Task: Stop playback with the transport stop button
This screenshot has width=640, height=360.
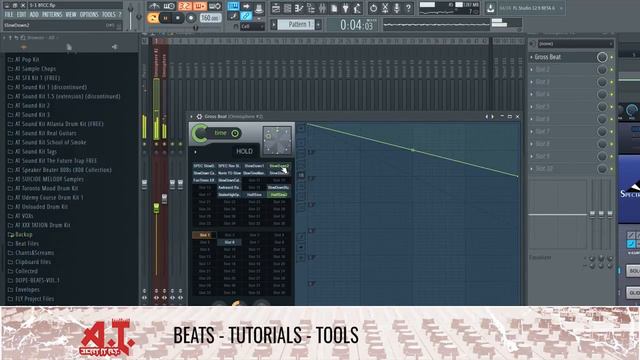Action: tap(178, 18)
